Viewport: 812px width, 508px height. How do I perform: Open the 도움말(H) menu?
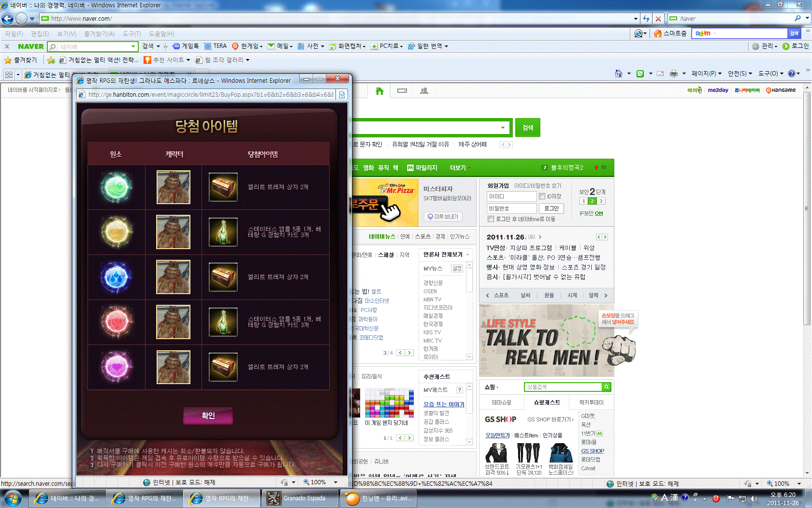point(161,34)
